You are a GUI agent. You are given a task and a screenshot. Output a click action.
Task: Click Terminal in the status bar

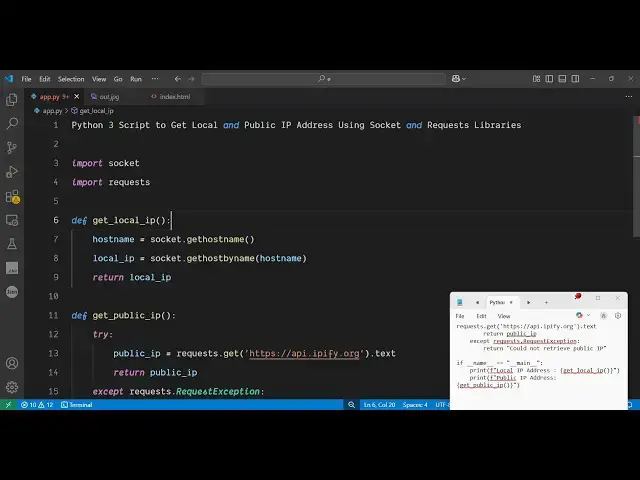(x=77, y=404)
